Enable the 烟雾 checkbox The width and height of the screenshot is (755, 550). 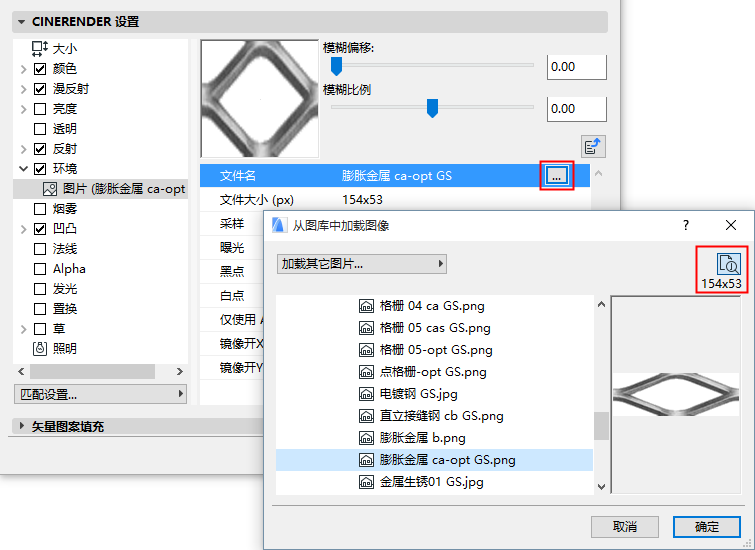click(40, 209)
